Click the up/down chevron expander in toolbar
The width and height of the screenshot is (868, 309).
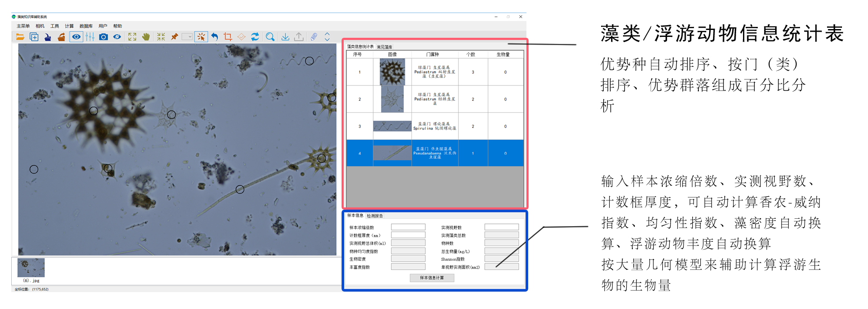327,37
